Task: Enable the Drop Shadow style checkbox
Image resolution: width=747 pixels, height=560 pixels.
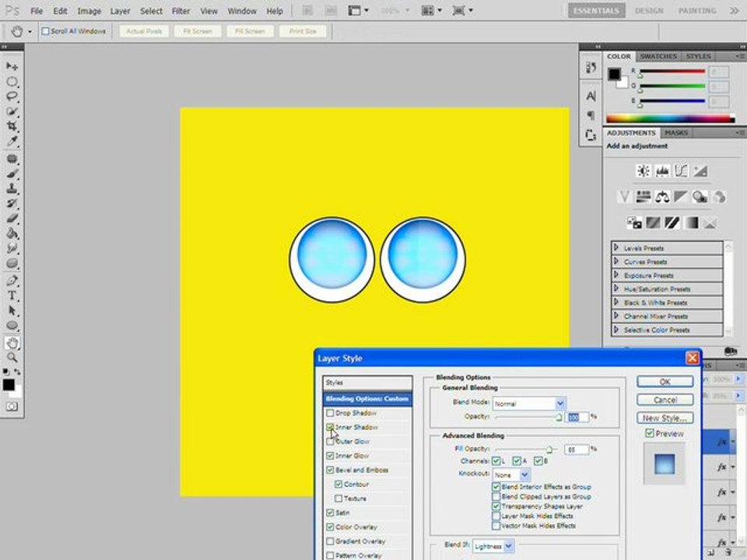Action: pos(330,413)
